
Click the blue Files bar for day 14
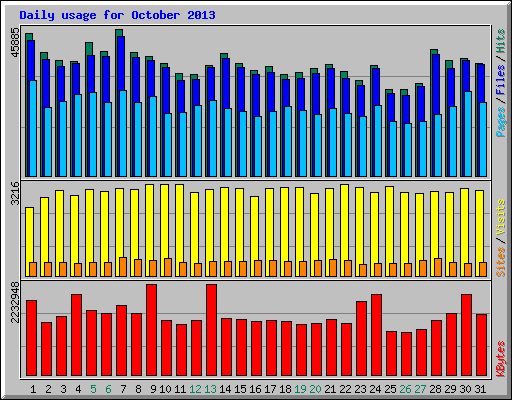click(226, 83)
